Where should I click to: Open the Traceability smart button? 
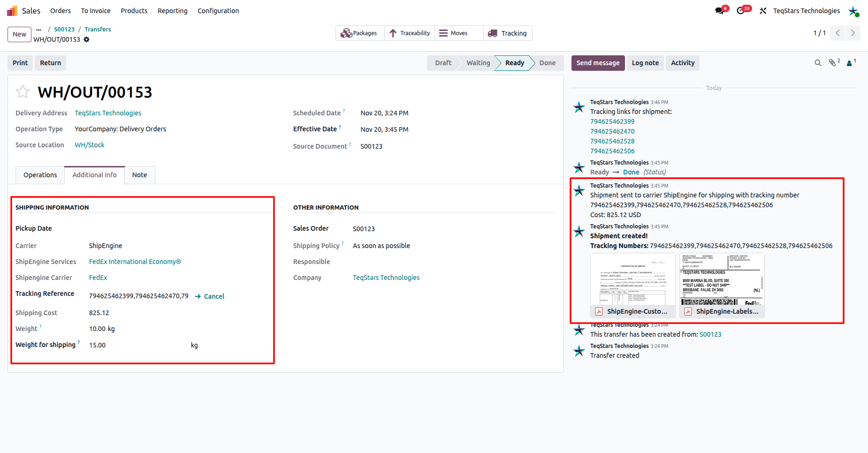pyautogui.click(x=410, y=33)
